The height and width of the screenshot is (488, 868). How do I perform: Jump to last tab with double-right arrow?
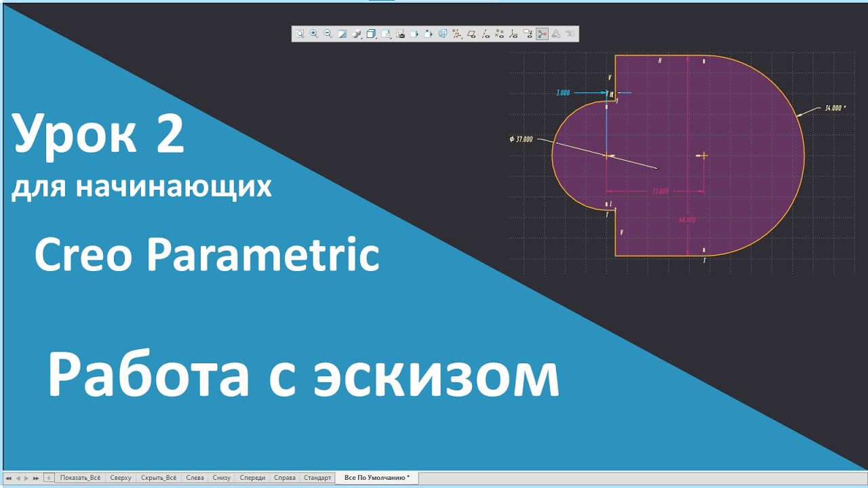click(36, 478)
